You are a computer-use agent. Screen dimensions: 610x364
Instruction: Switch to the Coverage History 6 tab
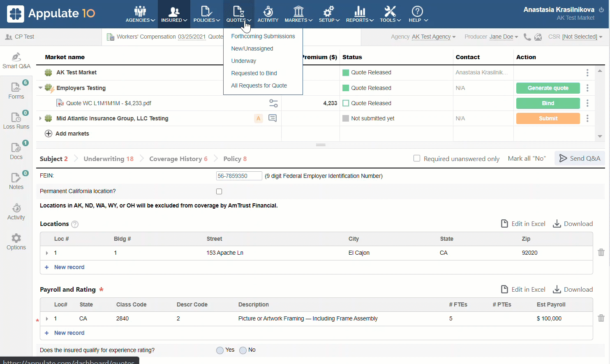coord(178,159)
